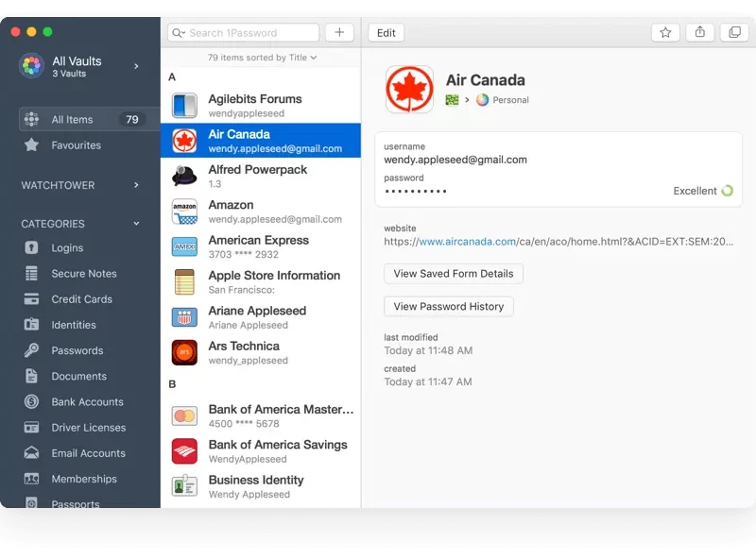This screenshot has width=756, height=559.
Task: Click the Passwords key icon
Action: [31, 350]
